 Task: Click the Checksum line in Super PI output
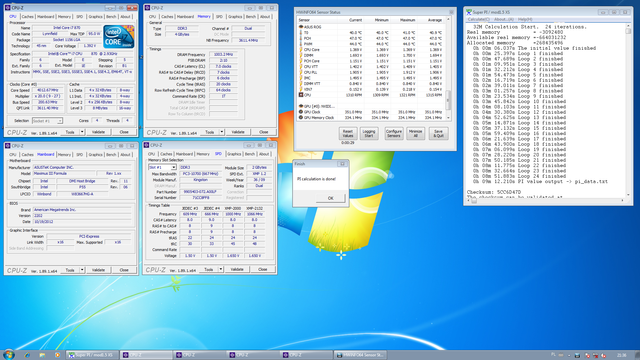pos(494,192)
